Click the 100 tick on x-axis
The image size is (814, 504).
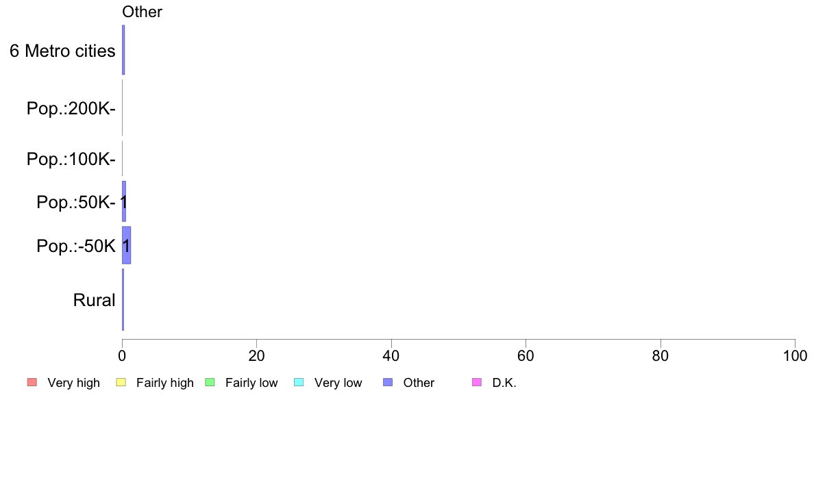point(795,355)
